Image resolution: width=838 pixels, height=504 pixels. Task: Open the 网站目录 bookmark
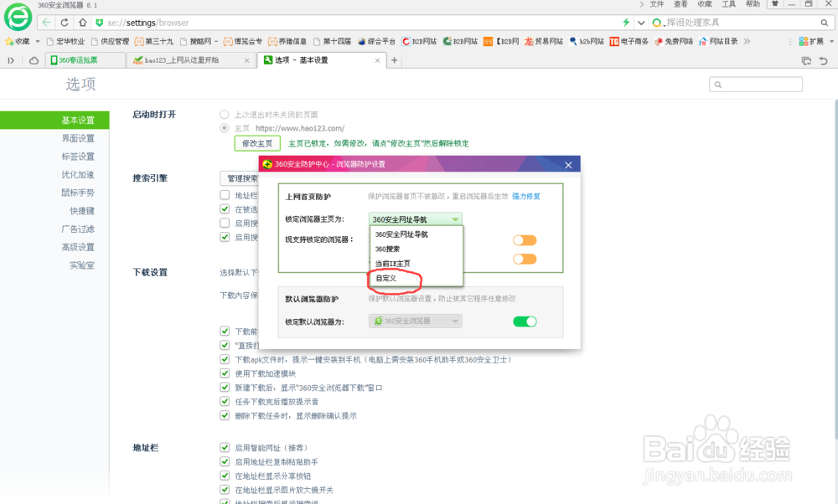click(718, 41)
